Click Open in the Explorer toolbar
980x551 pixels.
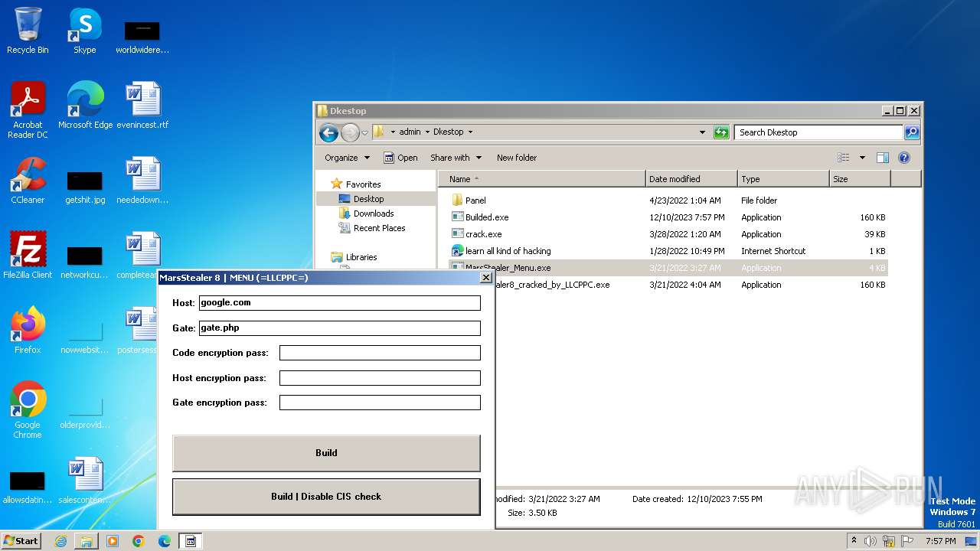(400, 158)
